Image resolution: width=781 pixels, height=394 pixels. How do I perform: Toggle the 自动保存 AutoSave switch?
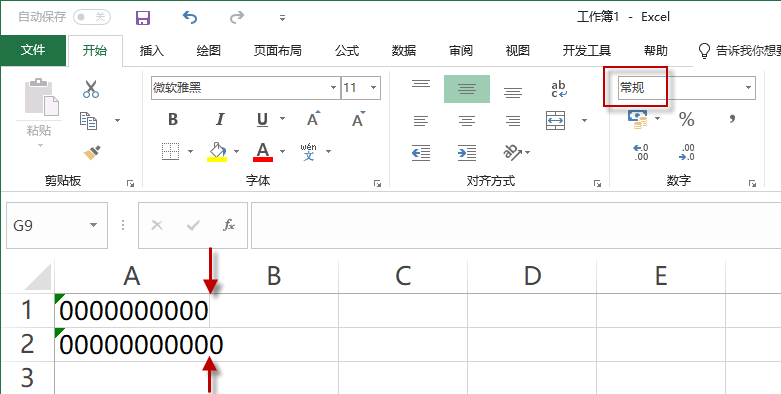coord(92,17)
